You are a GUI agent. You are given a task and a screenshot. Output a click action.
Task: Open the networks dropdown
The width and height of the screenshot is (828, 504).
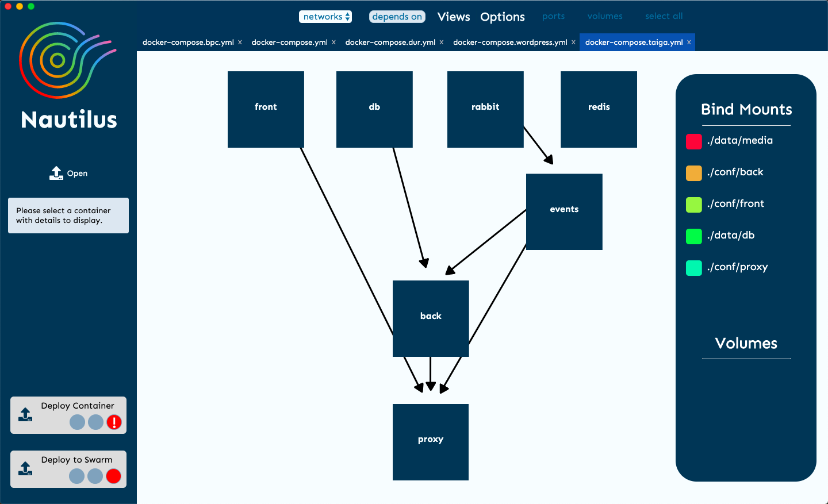point(325,17)
